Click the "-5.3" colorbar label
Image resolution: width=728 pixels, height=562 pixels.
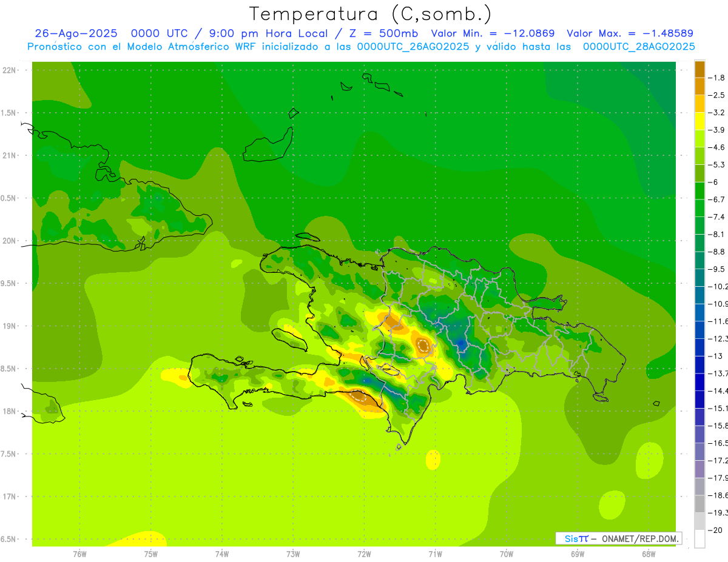[717, 165]
